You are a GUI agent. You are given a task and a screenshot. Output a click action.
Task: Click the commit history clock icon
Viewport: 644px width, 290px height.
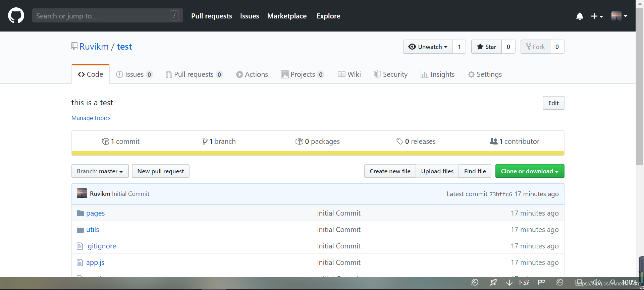106,141
